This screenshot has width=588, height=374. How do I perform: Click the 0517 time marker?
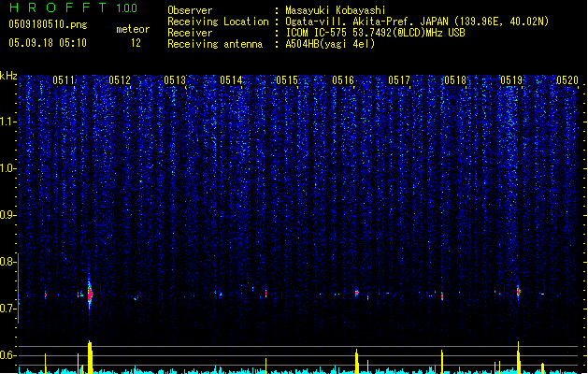coord(399,80)
